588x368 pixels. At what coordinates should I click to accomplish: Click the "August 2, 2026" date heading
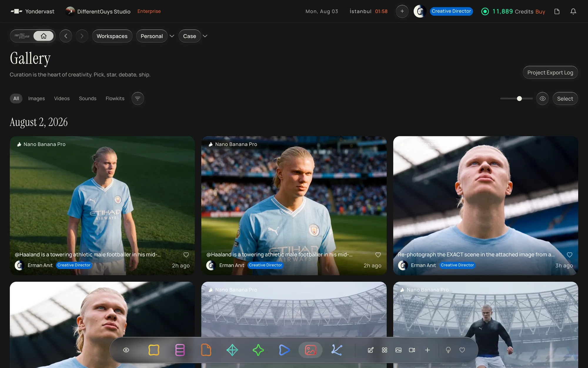39,122
